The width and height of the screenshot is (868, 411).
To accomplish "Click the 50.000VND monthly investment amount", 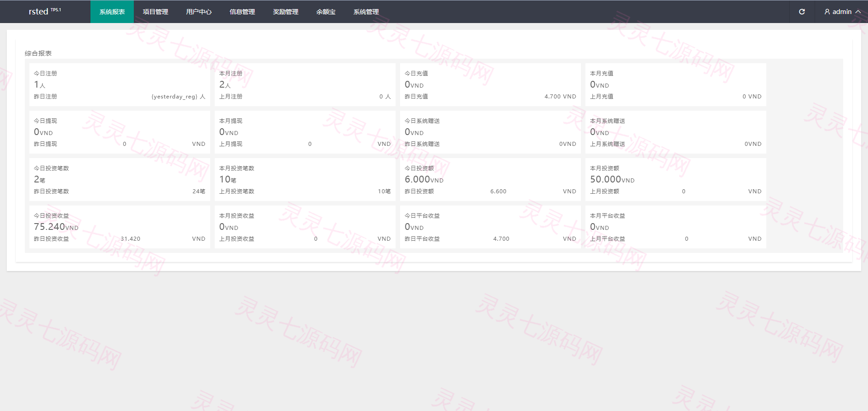I will tap(612, 179).
